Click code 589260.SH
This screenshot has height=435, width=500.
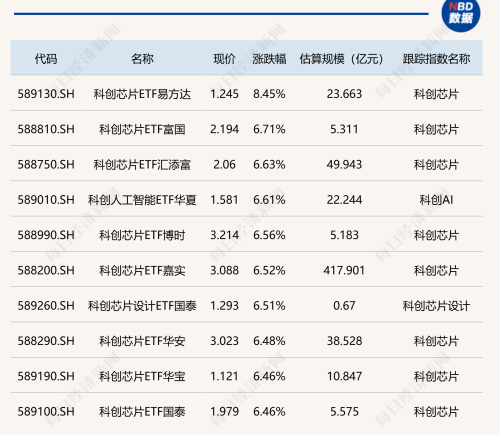click(46, 306)
